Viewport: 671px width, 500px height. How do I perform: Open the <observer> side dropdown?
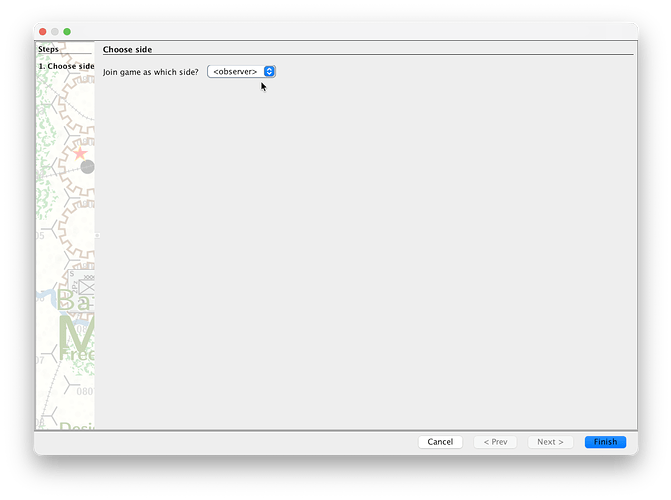[241, 72]
